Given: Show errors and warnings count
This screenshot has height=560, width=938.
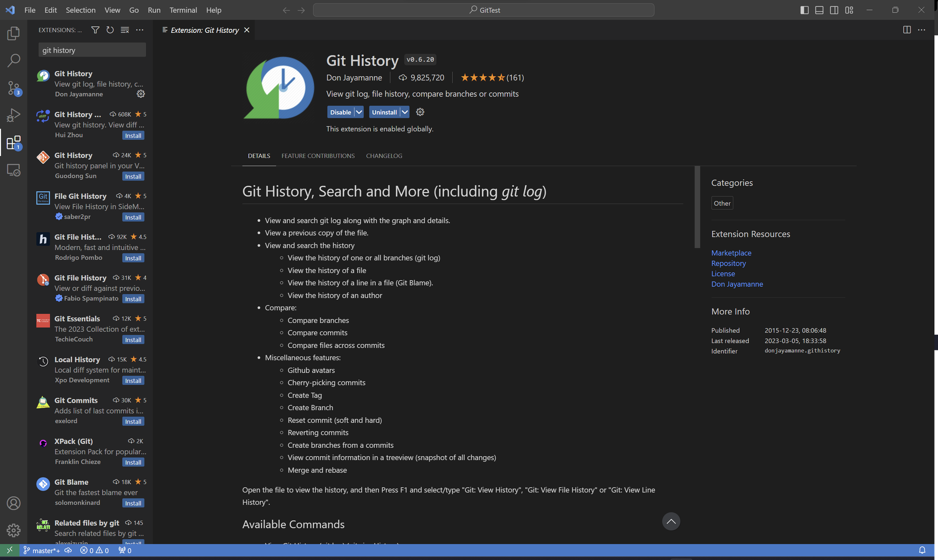Looking at the screenshot, I should (94, 550).
